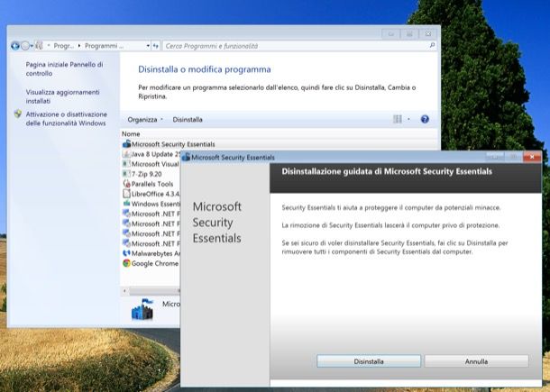Click the castle icon in dialog title bar
Viewport: 550px width, 392px height.
186,157
